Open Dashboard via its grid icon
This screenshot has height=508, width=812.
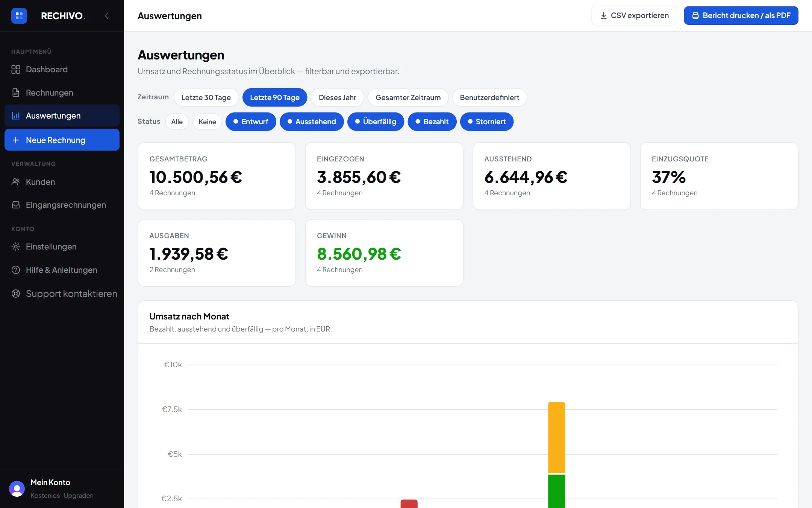click(16, 70)
